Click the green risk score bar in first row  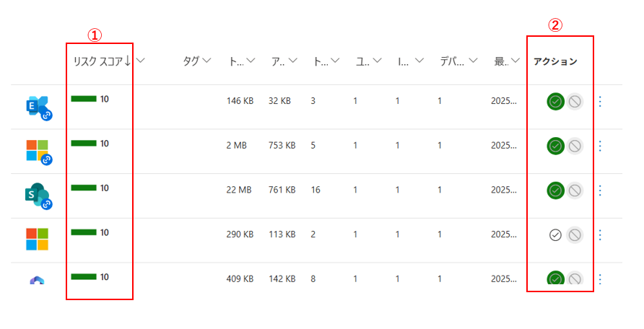pos(84,99)
